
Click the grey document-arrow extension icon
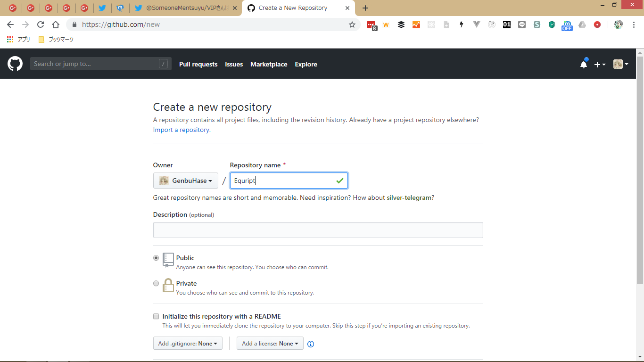(446, 25)
